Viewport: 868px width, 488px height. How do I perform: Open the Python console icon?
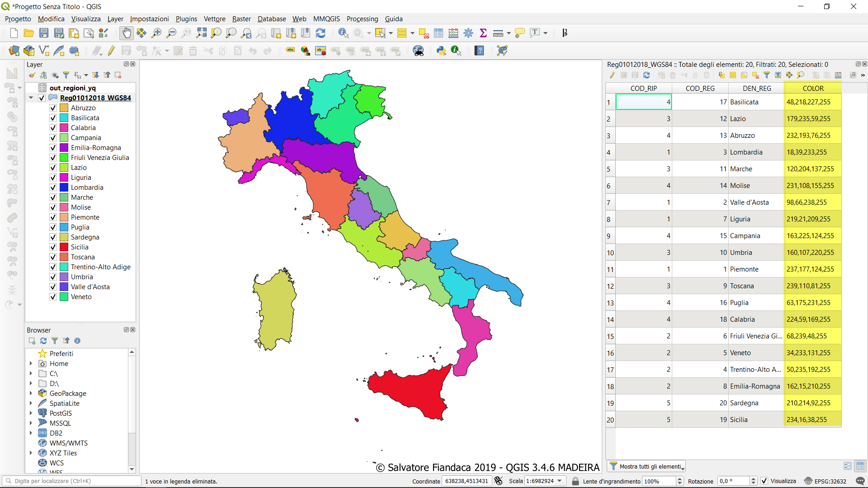click(x=441, y=51)
